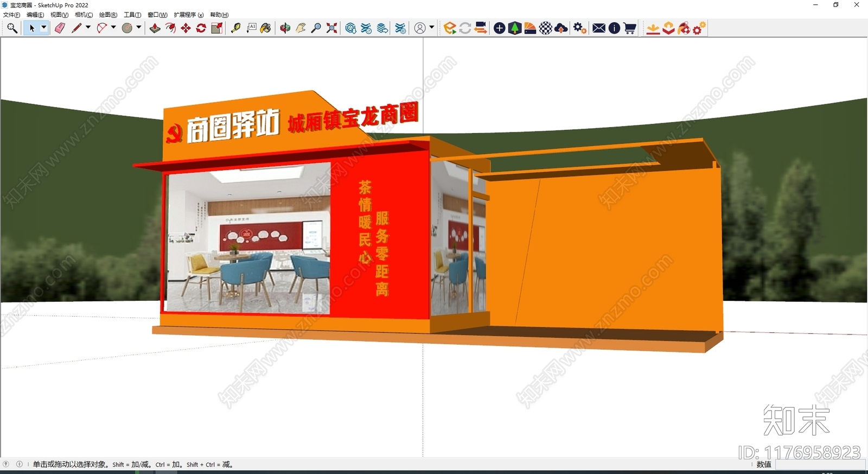Viewport: 868px width, 474px height.
Task: Activate the Orbit camera tool
Action: point(285,28)
